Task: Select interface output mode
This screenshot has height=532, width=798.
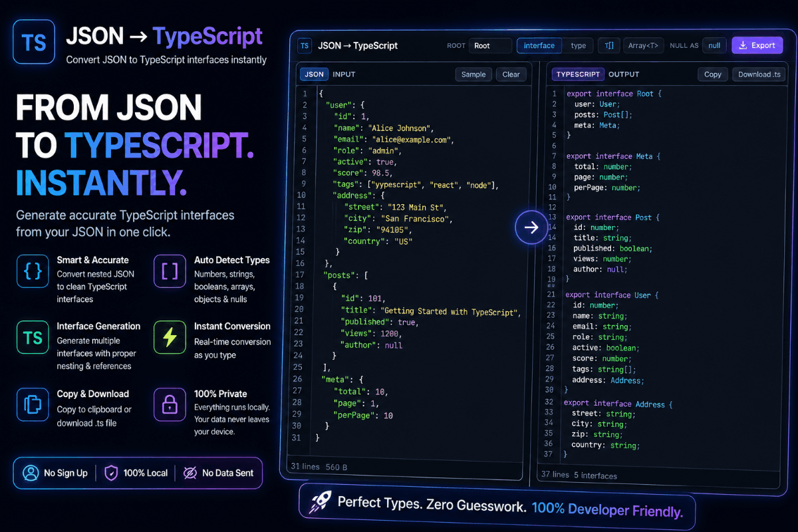Action: (539, 46)
